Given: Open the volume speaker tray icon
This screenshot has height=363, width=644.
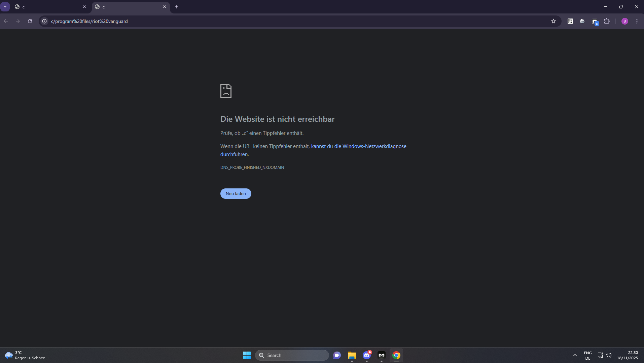Looking at the screenshot, I should coord(609,355).
